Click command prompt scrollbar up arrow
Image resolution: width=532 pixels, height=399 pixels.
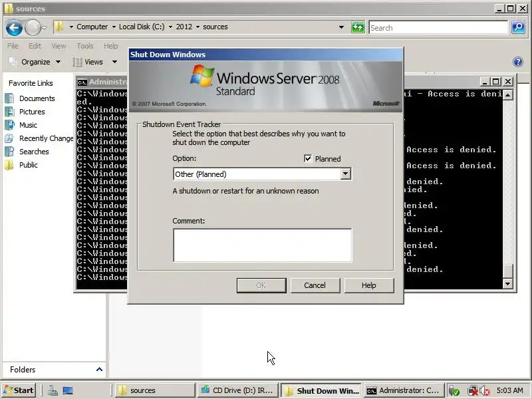point(507,95)
